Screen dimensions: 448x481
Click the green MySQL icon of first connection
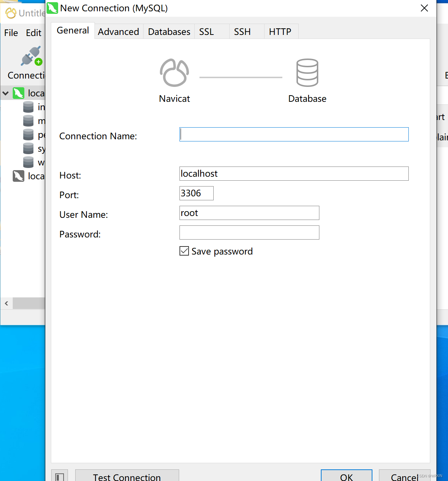point(19,93)
